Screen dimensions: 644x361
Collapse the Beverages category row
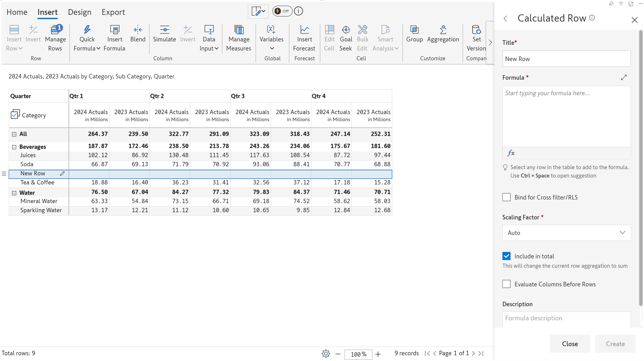tap(14, 147)
